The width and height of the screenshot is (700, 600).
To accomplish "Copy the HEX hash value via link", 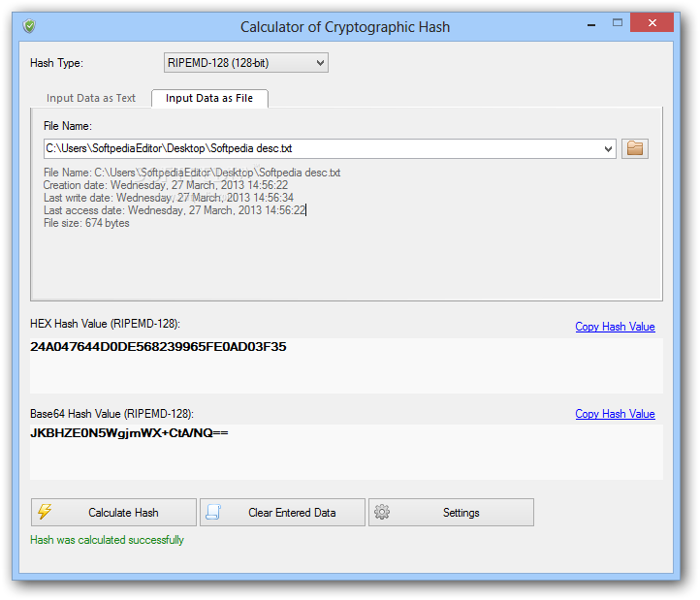I will [615, 327].
